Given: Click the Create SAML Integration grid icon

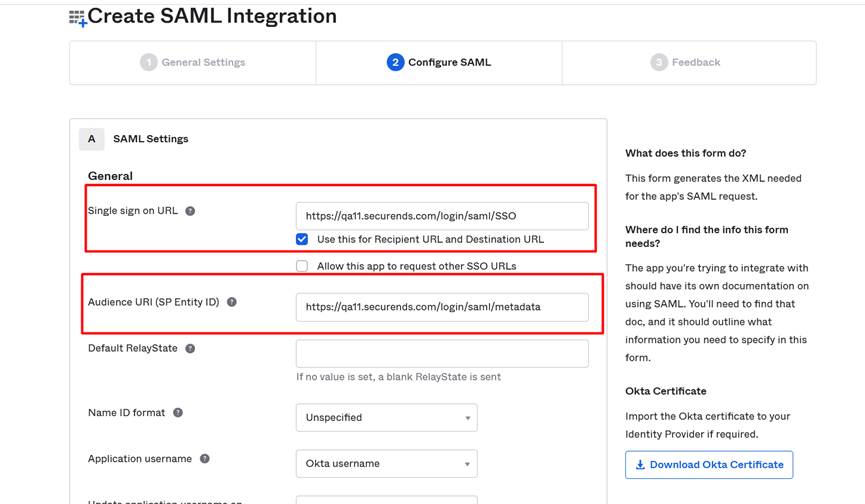Looking at the screenshot, I should pyautogui.click(x=78, y=18).
